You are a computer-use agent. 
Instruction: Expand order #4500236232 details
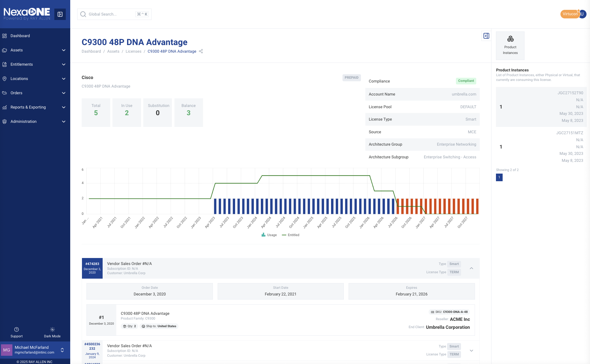click(471, 351)
